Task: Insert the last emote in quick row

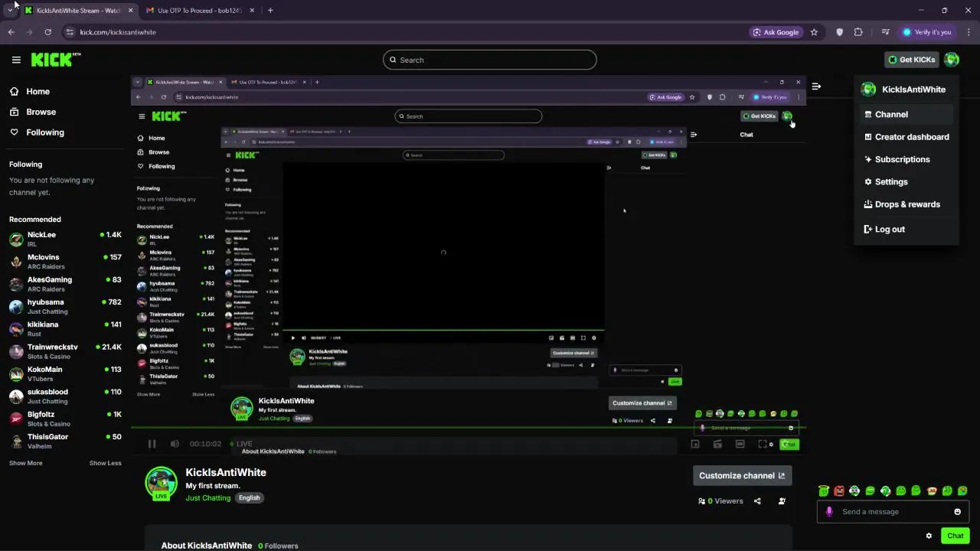Action: pos(962,491)
